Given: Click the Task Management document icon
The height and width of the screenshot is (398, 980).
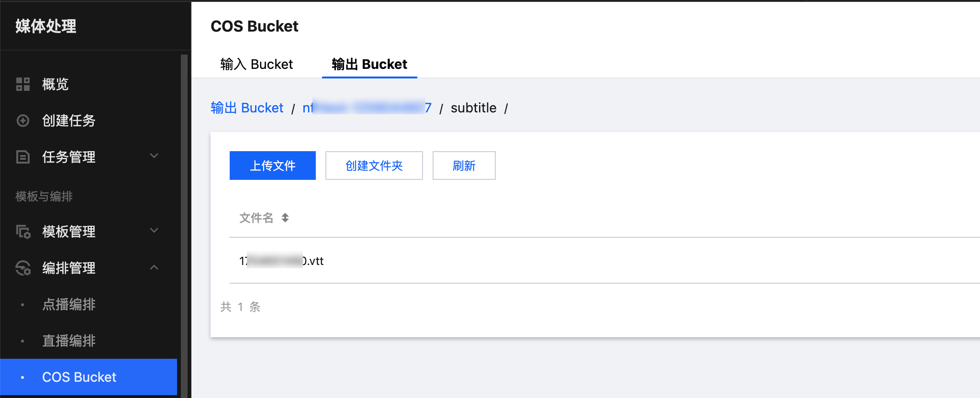Looking at the screenshot, I should tap(23, 157).
